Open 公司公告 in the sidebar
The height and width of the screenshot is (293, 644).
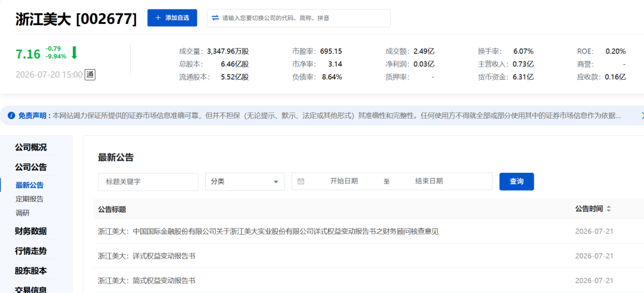[x=31, y=167]
